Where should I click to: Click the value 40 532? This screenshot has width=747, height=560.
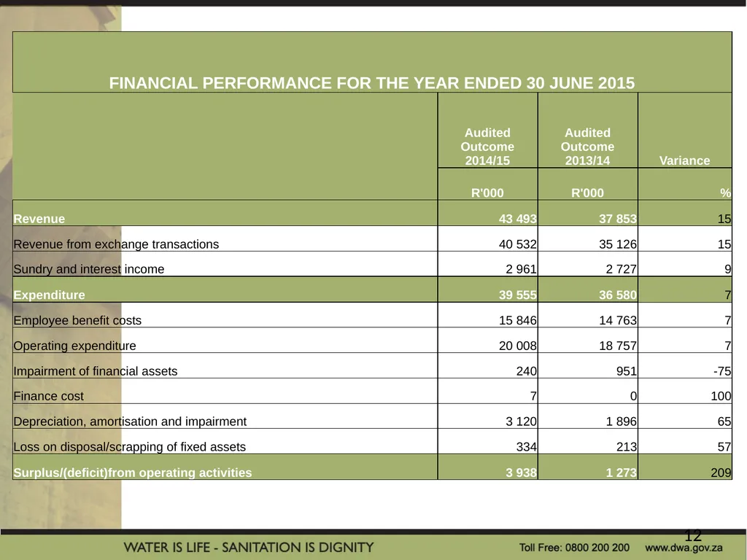coord(517,244)
